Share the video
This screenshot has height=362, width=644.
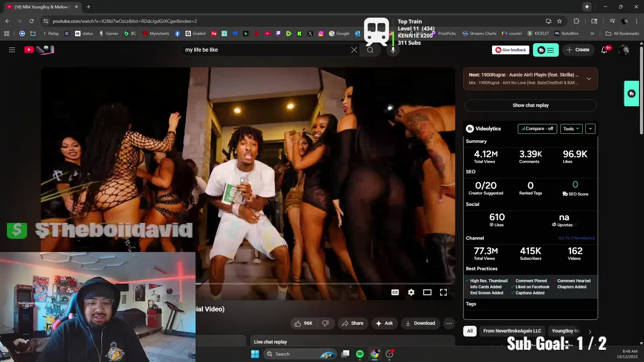[352, 323]
